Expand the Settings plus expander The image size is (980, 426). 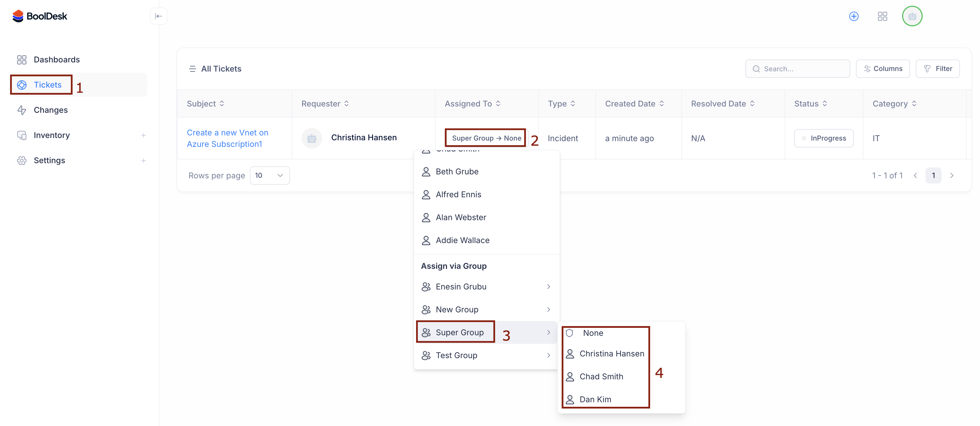coord(144,160)
